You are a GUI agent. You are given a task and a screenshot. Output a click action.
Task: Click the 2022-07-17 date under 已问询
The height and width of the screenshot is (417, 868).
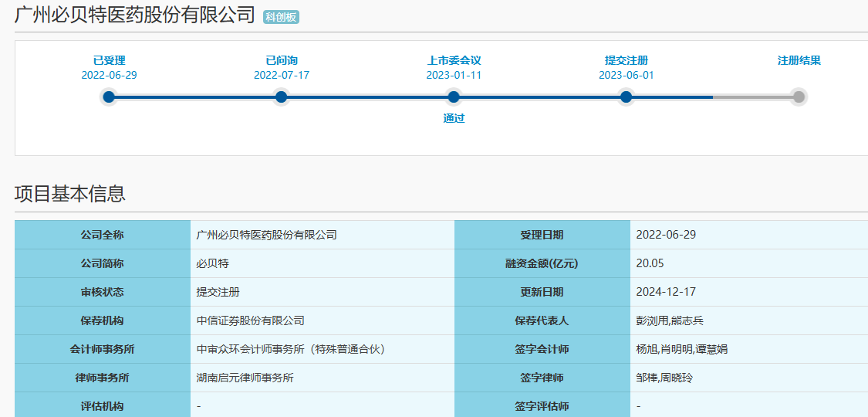pos(282,75)
